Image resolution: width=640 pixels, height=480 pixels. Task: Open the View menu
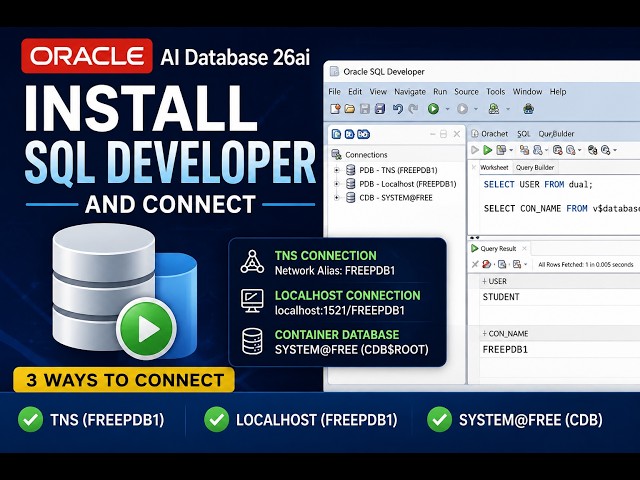tap(378, 91)
